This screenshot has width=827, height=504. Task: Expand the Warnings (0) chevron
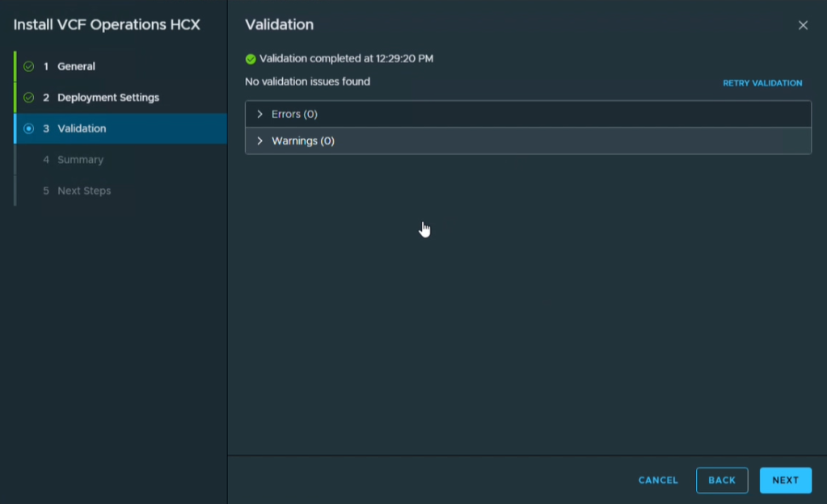259,141
